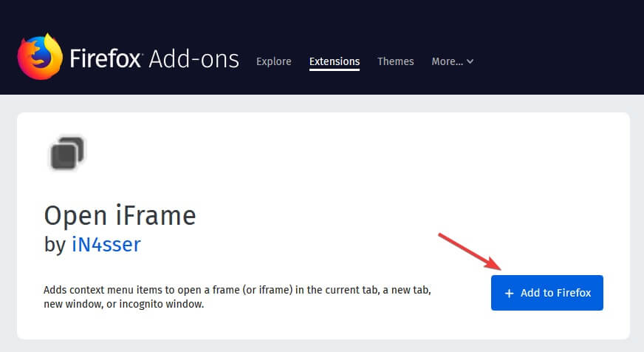Click the Open iFrame extension title
The image size is (644, 352).
point(120,215)
